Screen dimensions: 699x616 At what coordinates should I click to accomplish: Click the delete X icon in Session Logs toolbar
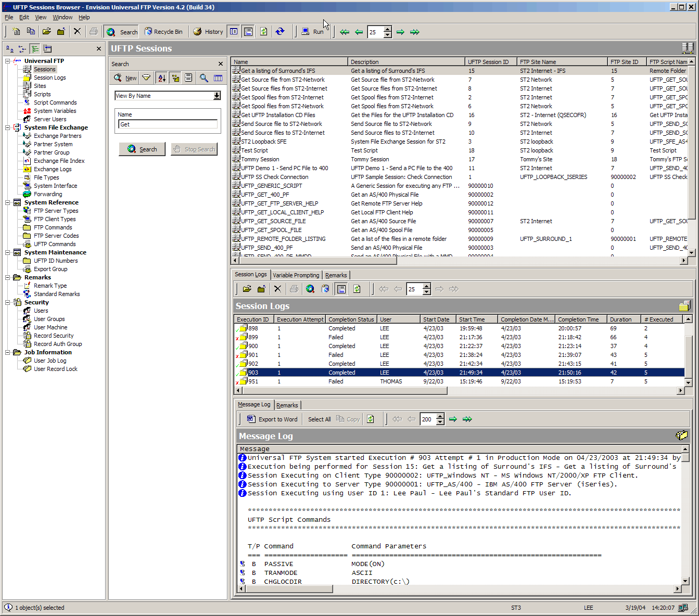tap(277, 289)
